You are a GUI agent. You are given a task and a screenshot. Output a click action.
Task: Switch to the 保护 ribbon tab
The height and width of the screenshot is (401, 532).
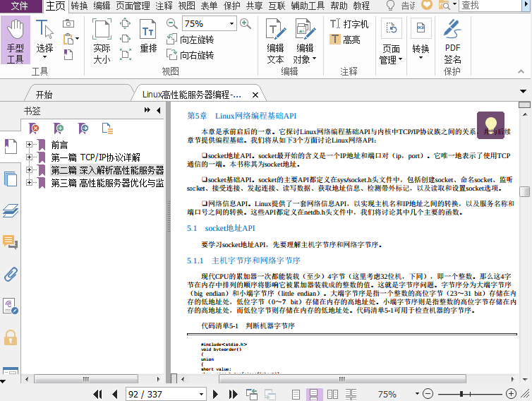(x=232, y=6)
